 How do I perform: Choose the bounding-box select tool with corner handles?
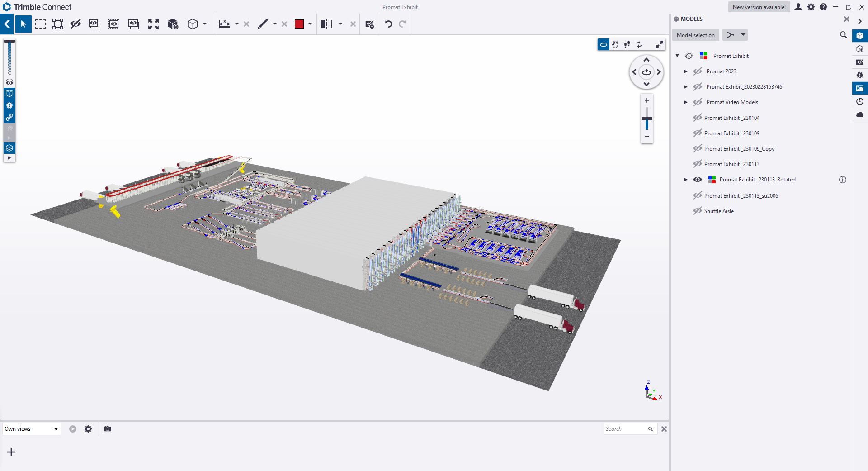pyautogui.click(x=58, y=24)
